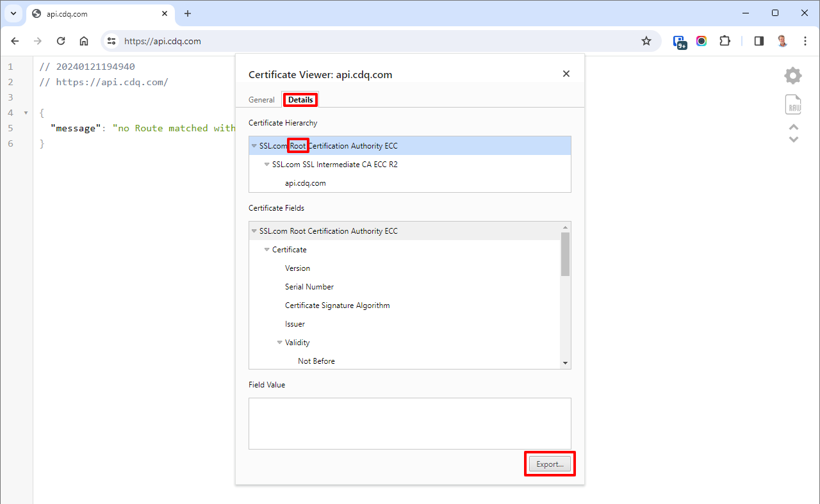Expand all JSON nodes with down chevron
Viewport: 820px width, 504px height.
(x=793, y=139)
